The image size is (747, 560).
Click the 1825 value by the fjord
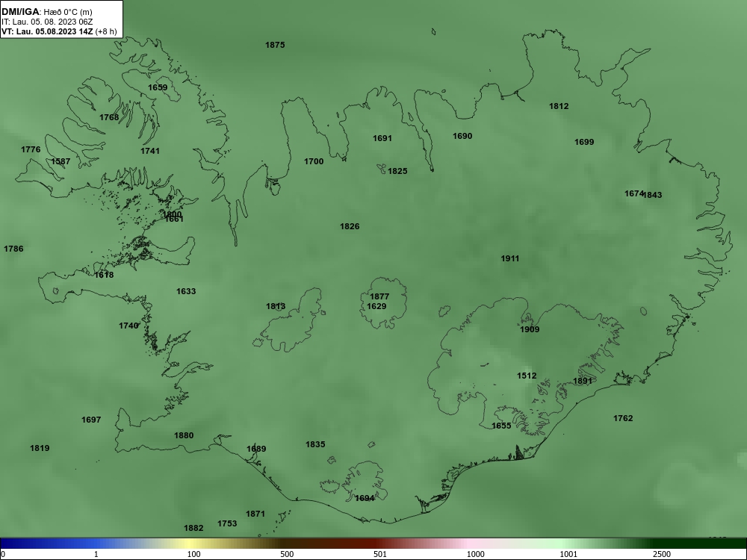[398, 172]
